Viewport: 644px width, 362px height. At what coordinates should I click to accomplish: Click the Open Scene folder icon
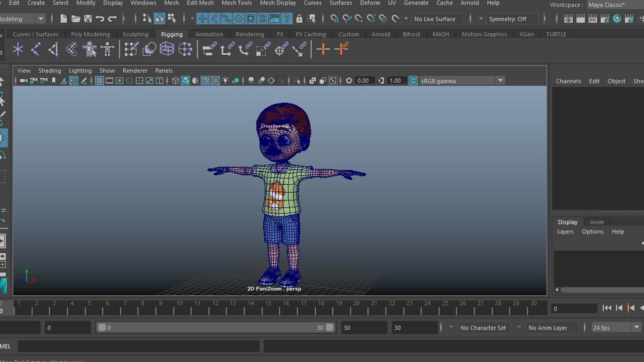[x=76, y=19]
